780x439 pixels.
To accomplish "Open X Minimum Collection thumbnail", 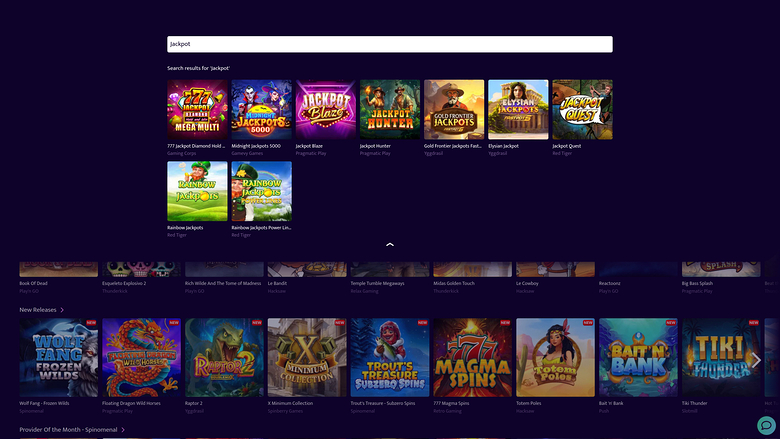I will [307, 357].
